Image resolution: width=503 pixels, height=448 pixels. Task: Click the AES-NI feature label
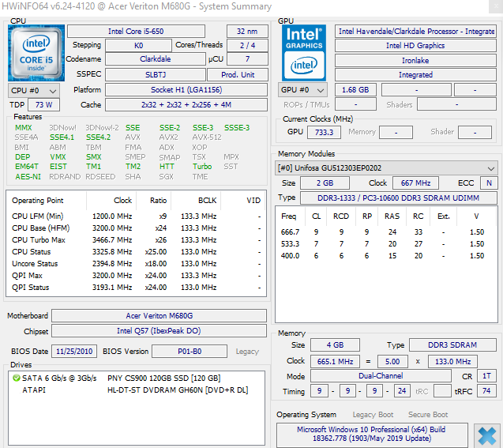click(x=28, y=177)
